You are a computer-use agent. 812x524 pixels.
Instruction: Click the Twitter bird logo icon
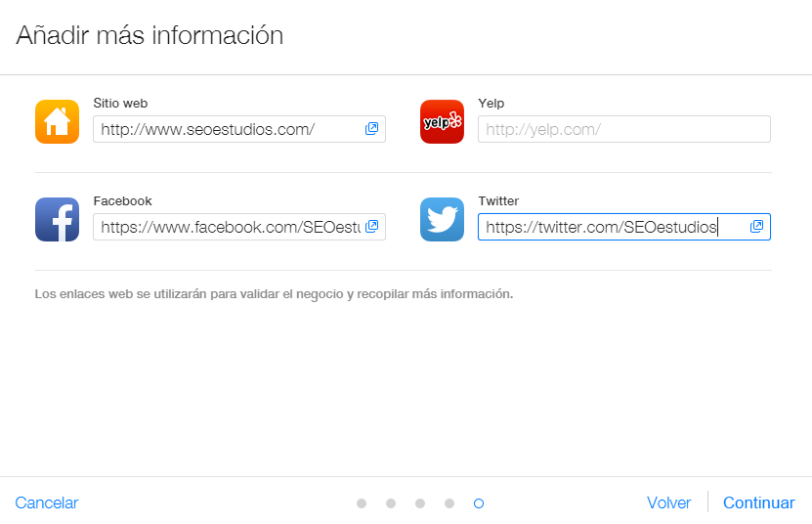pyautogui.click(x=442, y=219)
